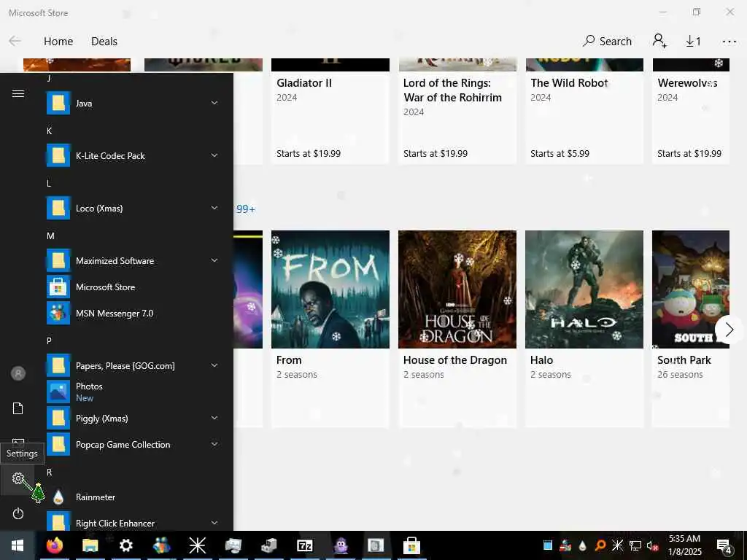This screenshot has width=747, height=560.
Task: Open the Gladiator II movie card
Action: tap(330, 112)
